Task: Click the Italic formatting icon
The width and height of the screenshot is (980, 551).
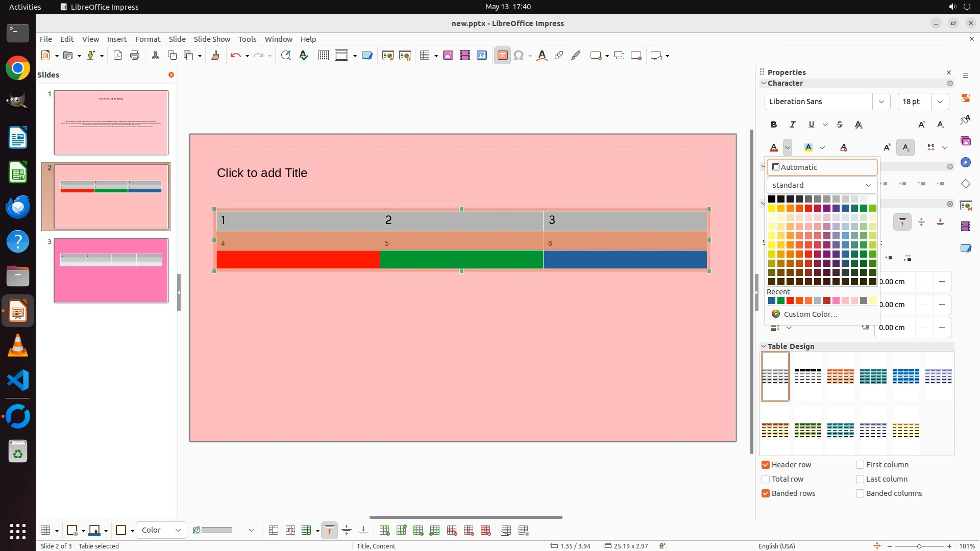Action: (x=793, y=124)
